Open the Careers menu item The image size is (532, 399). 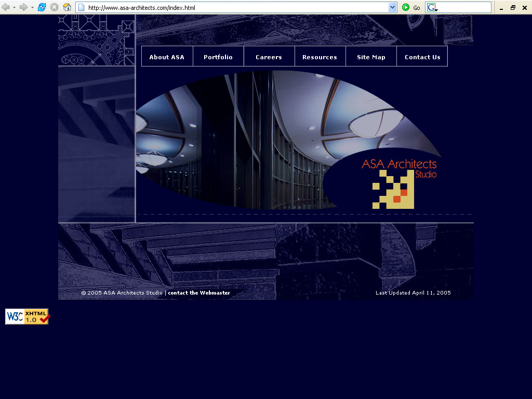click(x=269, y=57)
